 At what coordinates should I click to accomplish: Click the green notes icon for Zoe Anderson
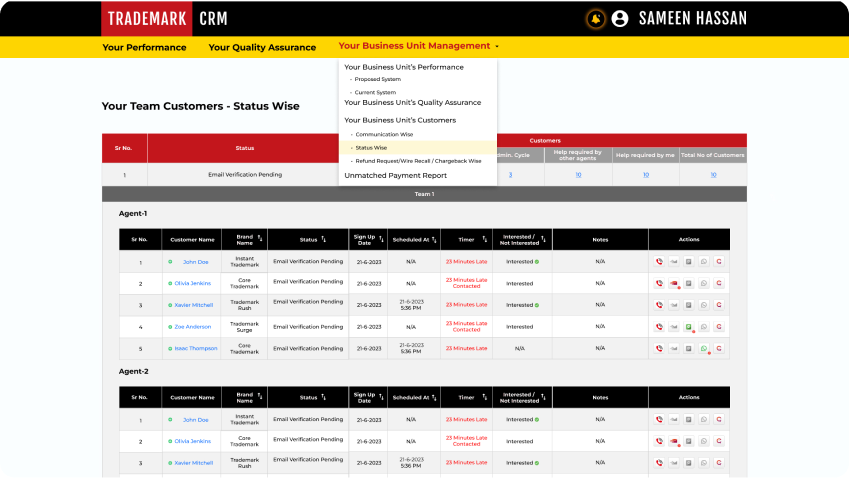[x=689, y=327]
